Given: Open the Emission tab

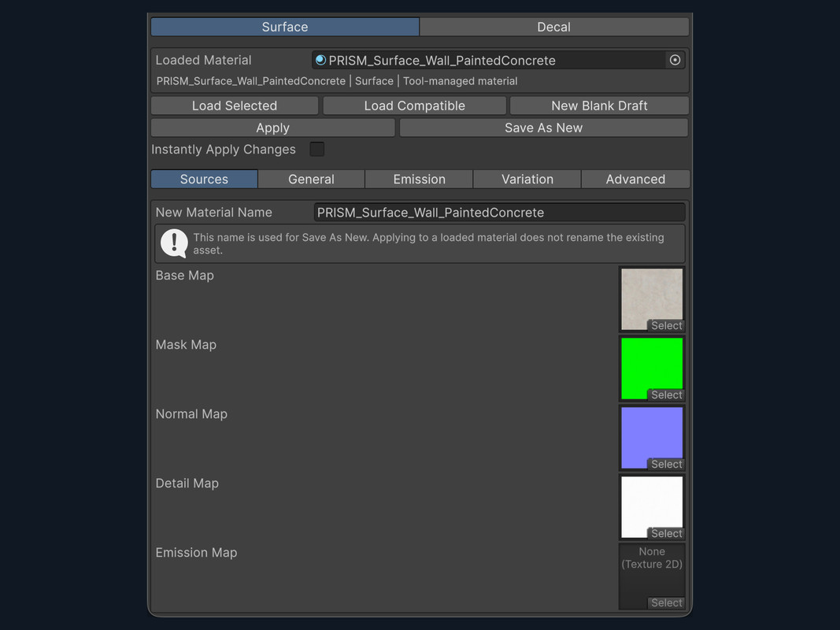Looking at the screenshot, I should pos(420,179).
